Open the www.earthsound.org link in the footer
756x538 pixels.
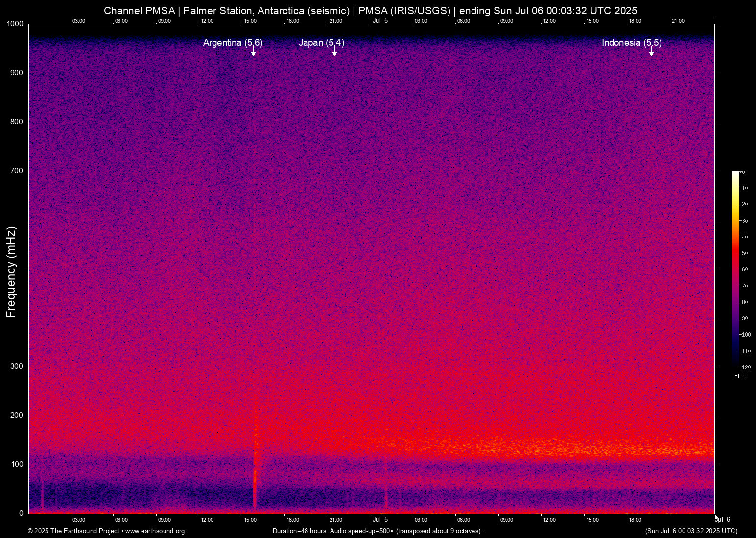[155, 531]
